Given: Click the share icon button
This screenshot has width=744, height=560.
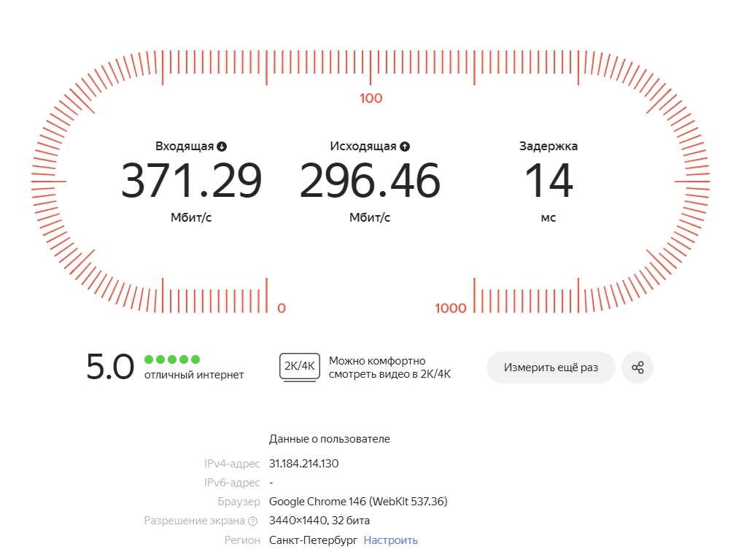Looking at the screenshot, I should coord(638,367).
